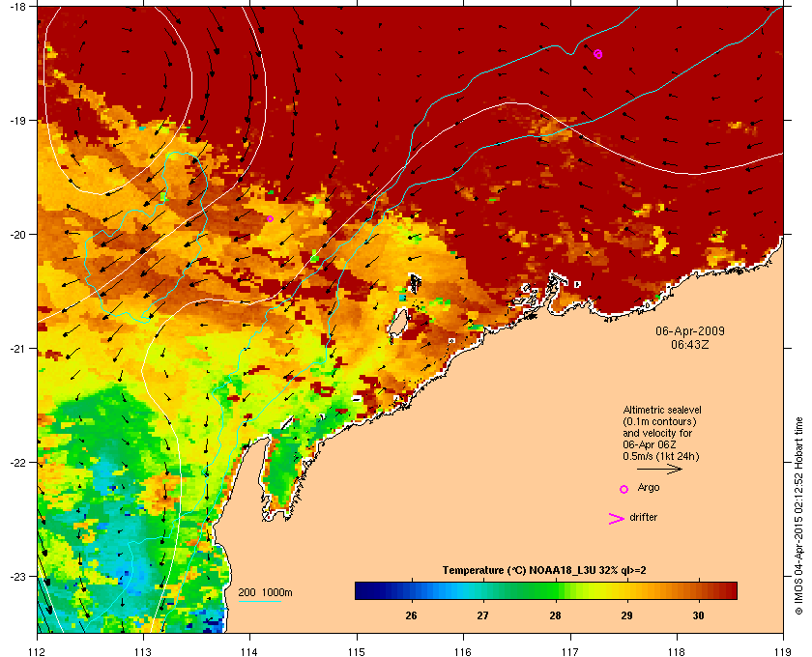Screen dimensions: 812x657
Task: Click the '-22' latitude axis label
Action: coord(20,463)
